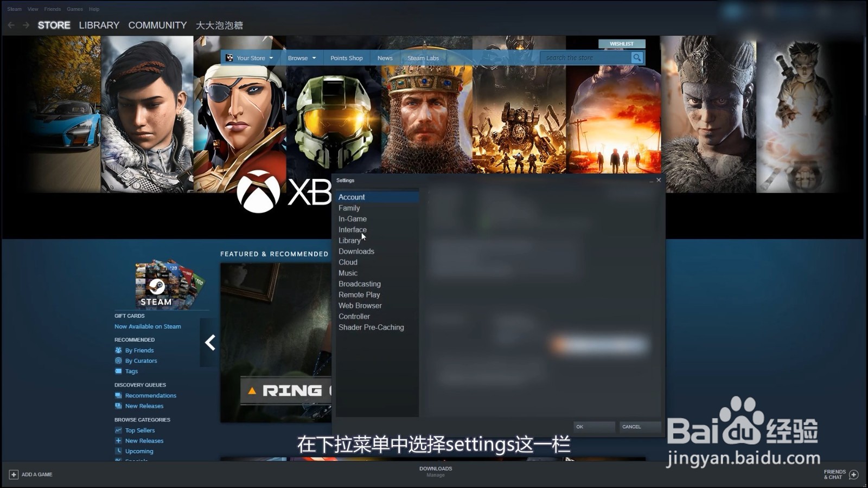
Task: Select Remote Play in Settings list
Action: click(x=377, y=295)
